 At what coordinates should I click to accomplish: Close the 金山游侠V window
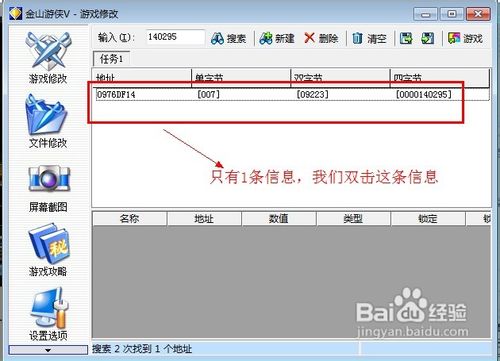click(478, 14)
